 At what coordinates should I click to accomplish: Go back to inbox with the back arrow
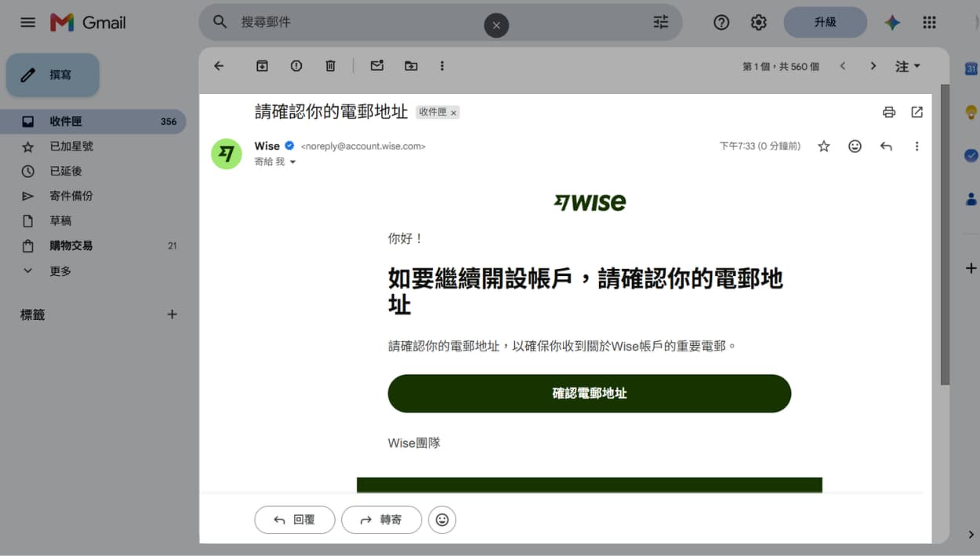[219, 66]
